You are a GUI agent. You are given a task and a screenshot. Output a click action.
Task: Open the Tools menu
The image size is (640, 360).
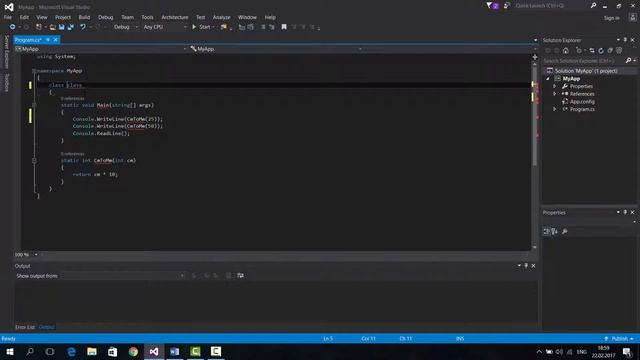pyautogui.click(x=147, y=17)
